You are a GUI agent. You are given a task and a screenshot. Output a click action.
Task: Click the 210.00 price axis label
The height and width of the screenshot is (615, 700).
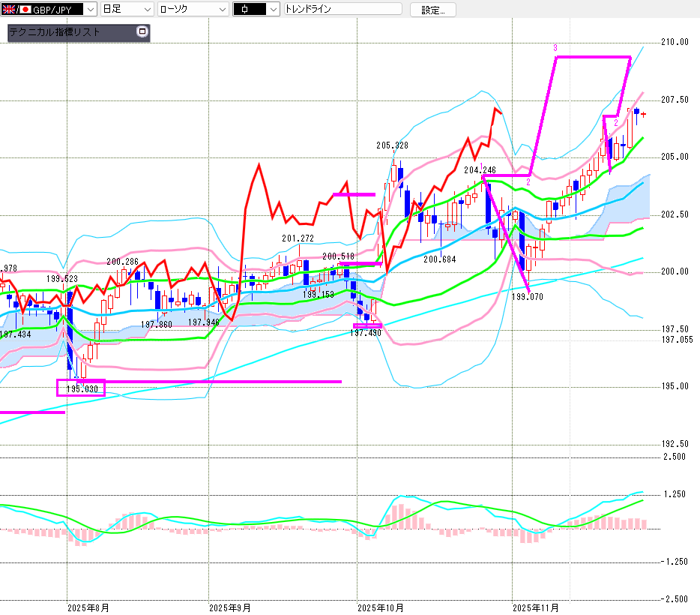(675, 42)
